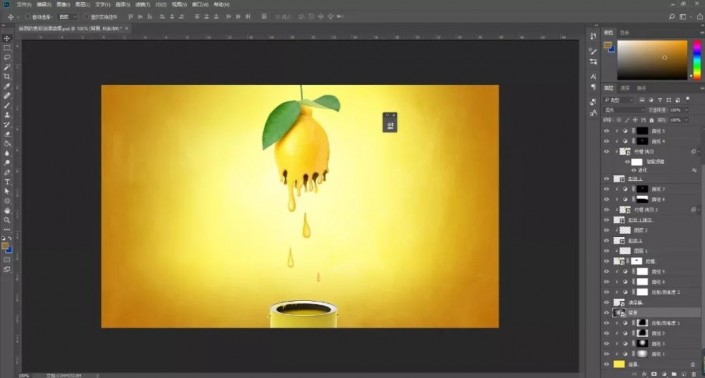Click the lock position icon
The image size is (705, 378).
pyautogui.click(x=635, y=120)
